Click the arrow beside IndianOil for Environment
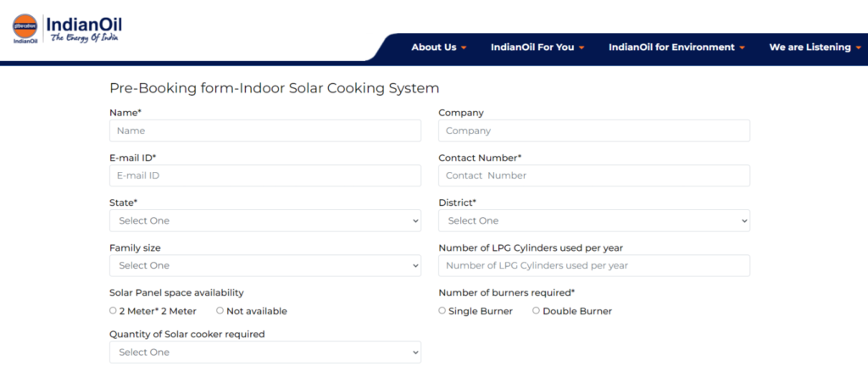This screenshot has width=868, height=372. pyautogui.click(x=743, y=47)
